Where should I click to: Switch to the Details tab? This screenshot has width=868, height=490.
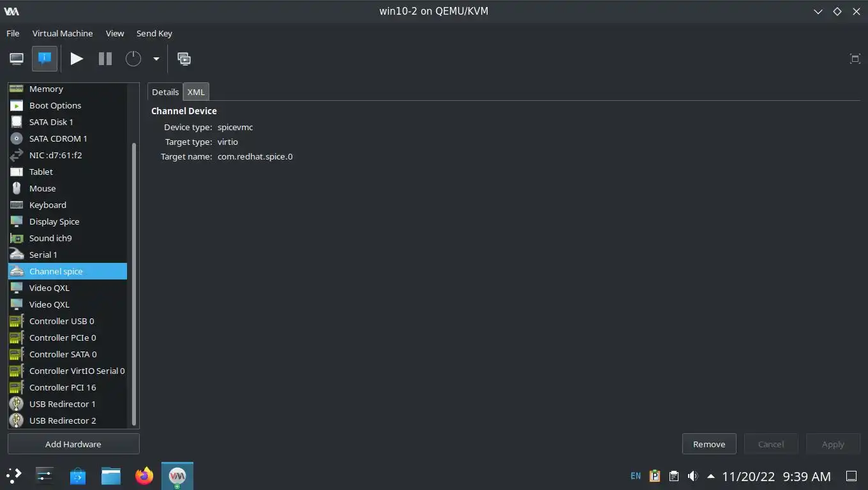point(165,92)
